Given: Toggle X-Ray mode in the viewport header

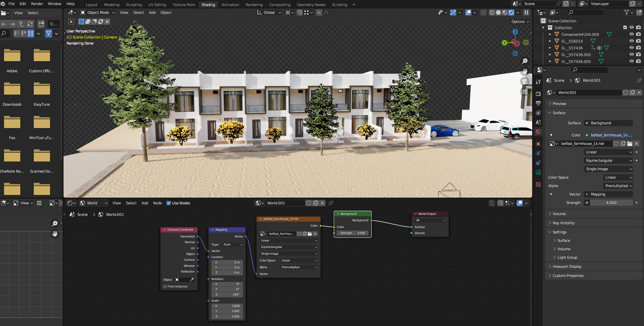Looking at the screenshot, I should point(483,12).
